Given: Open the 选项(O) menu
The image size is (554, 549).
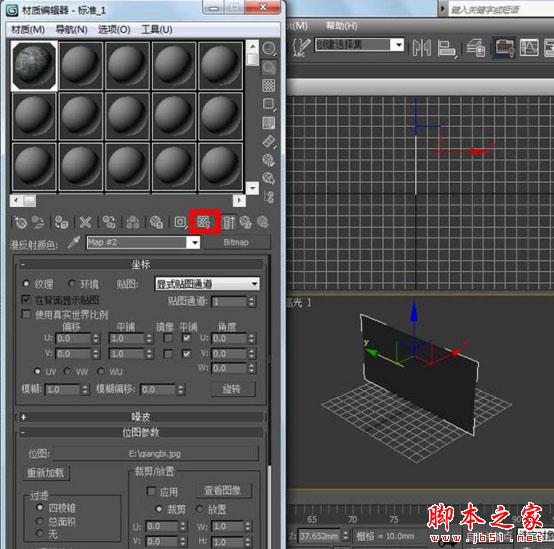Looking at the screenshot, I should tap(114, 29).
